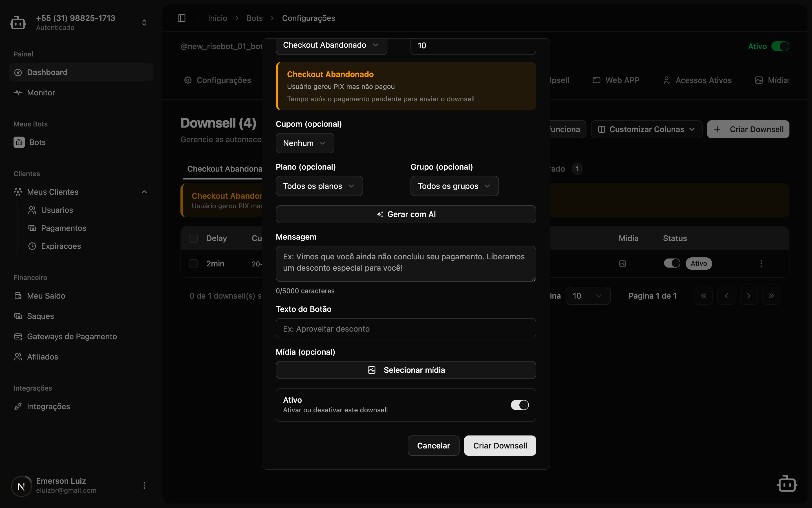Click the Expiracoes clock icon

[x=32, y=246]
